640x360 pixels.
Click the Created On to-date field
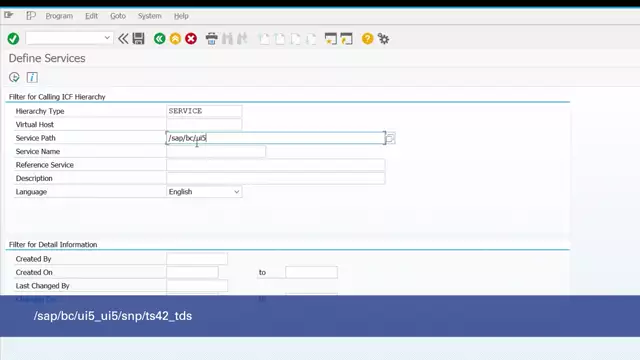click(311, 272)
